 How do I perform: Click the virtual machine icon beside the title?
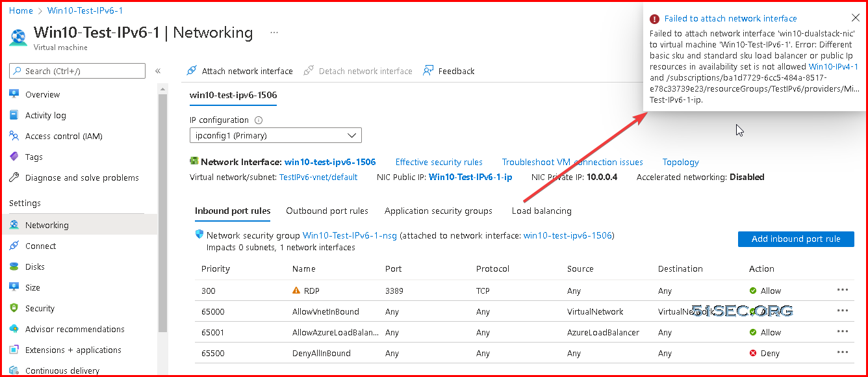click(18, 36)
